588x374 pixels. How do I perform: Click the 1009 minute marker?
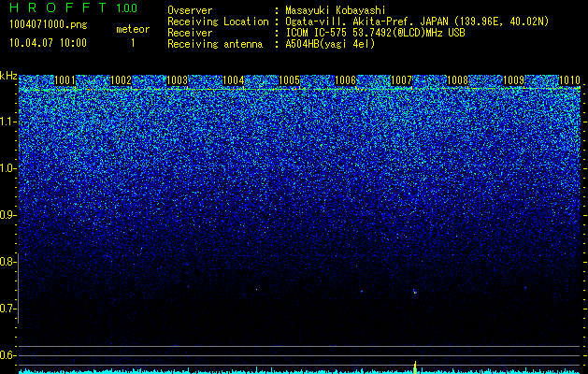[513, 79]
